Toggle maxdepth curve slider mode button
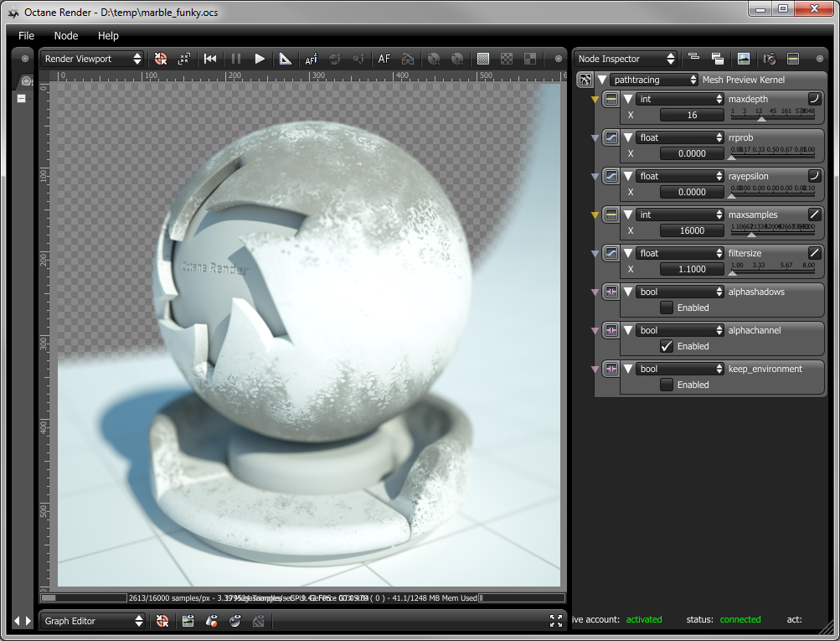Image resolution: width=840 pixels, height=641 pixels. coord(814,99)
